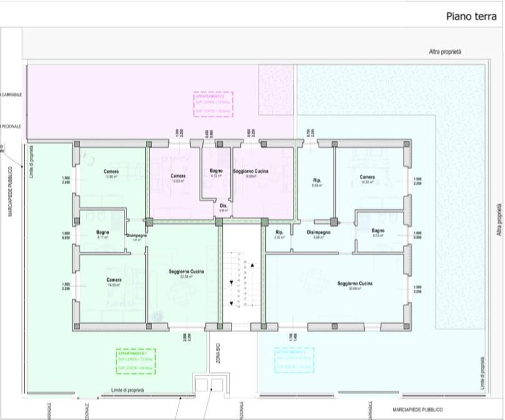Viewport: 505px width, 420px height.
Task: Select the green Appartamento 1 legend box
Action: click(136, 362)
